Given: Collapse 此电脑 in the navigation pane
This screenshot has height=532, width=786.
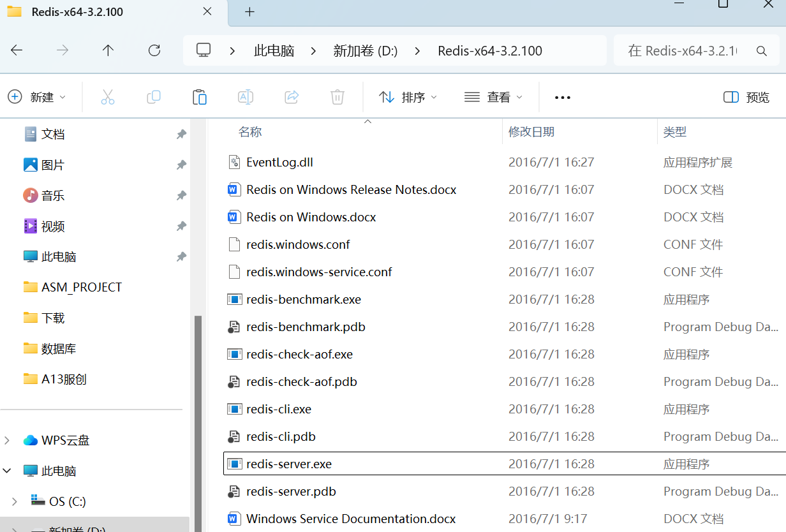Looking at the screenshot, I should (8, 471).
